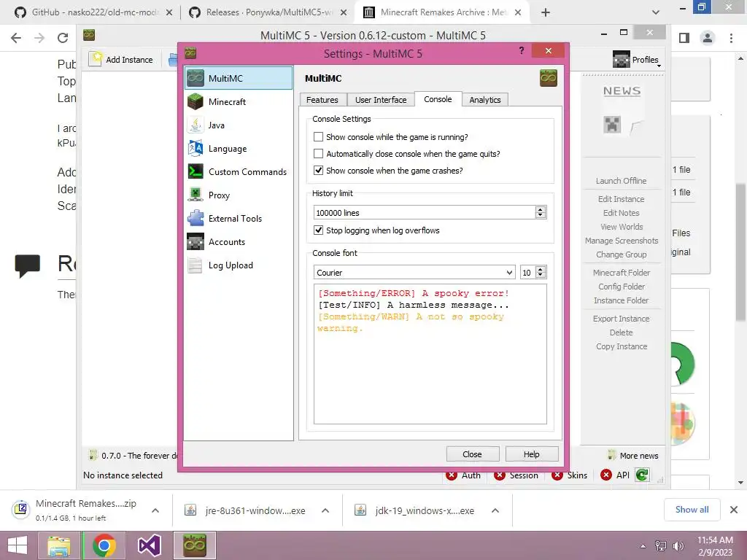Click the volume speaker tray icon
The width and height of the screenshot is (747, 560).
pos(678,545)
